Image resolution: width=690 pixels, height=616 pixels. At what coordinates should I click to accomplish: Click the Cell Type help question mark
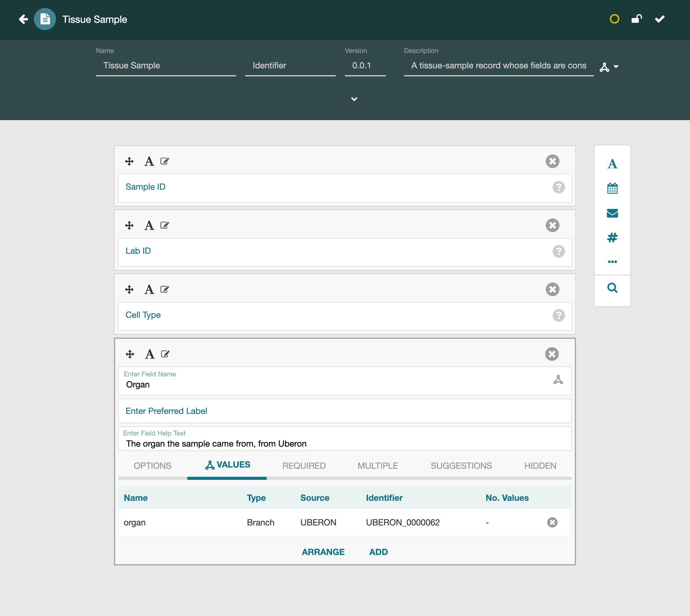click(559, 315)
